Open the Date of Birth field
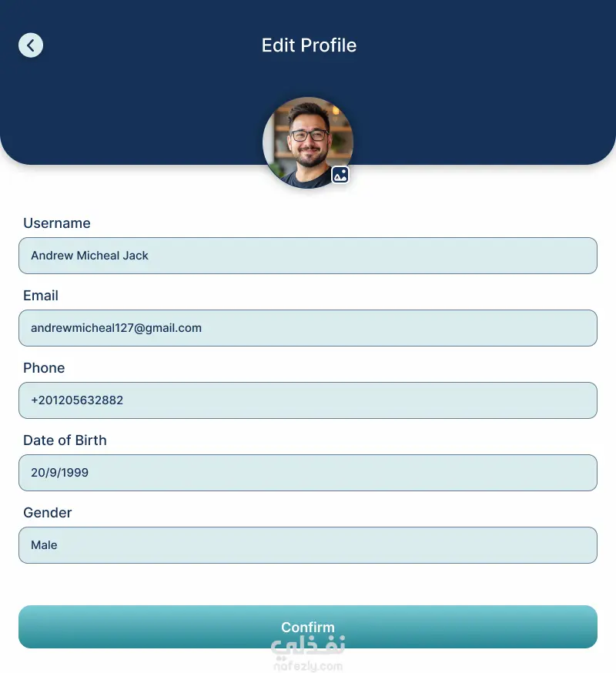This screenshot has width=616, height=673. 308,473
